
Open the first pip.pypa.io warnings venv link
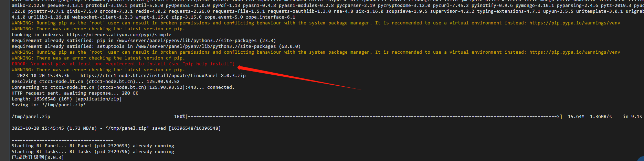pyautogui.click(x=574, y=23)
